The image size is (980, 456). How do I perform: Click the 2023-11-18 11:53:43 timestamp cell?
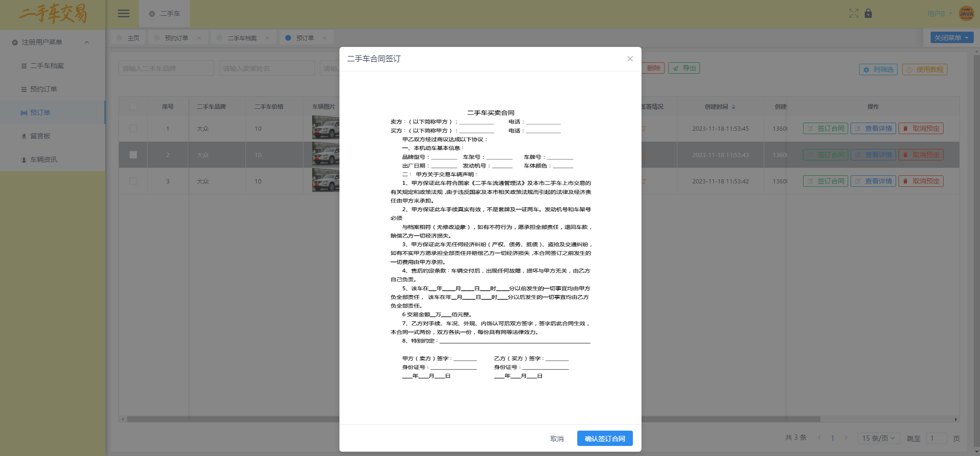point(720,155)
